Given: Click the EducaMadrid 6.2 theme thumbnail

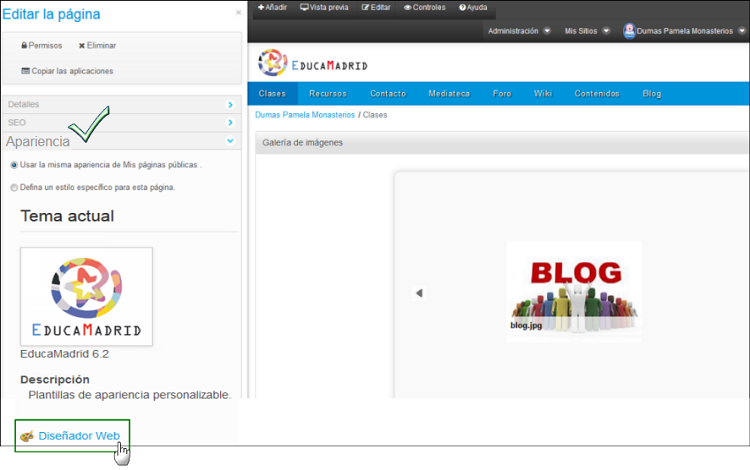Looking at the screenshot, I should (87, 297).
